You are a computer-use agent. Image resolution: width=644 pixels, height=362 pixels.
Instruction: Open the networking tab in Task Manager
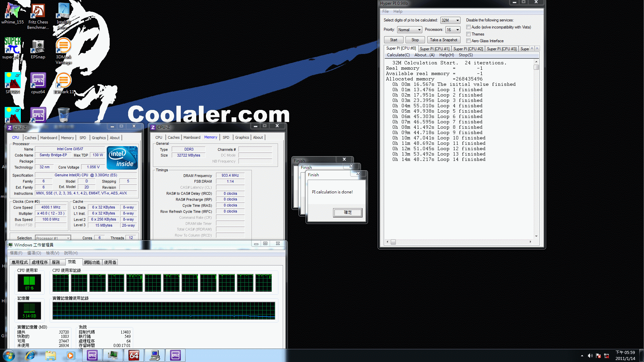pos(92,262)
